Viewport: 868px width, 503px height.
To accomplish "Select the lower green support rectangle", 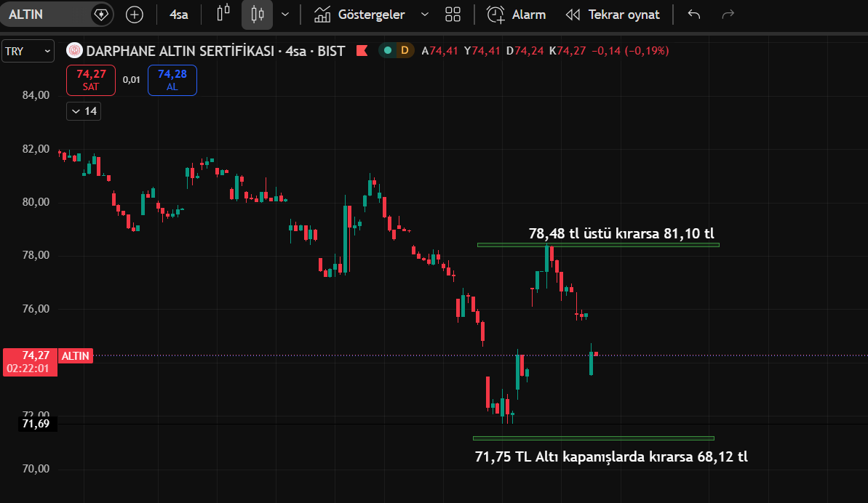I will [x=594, y=438].
